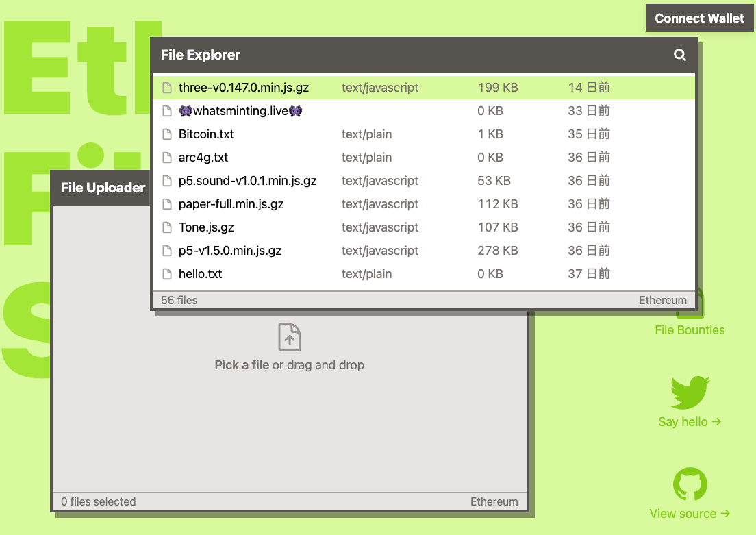
Task: Select p5.sound-v1.0.1.min.js.gz file
Action: click(247, 181)
